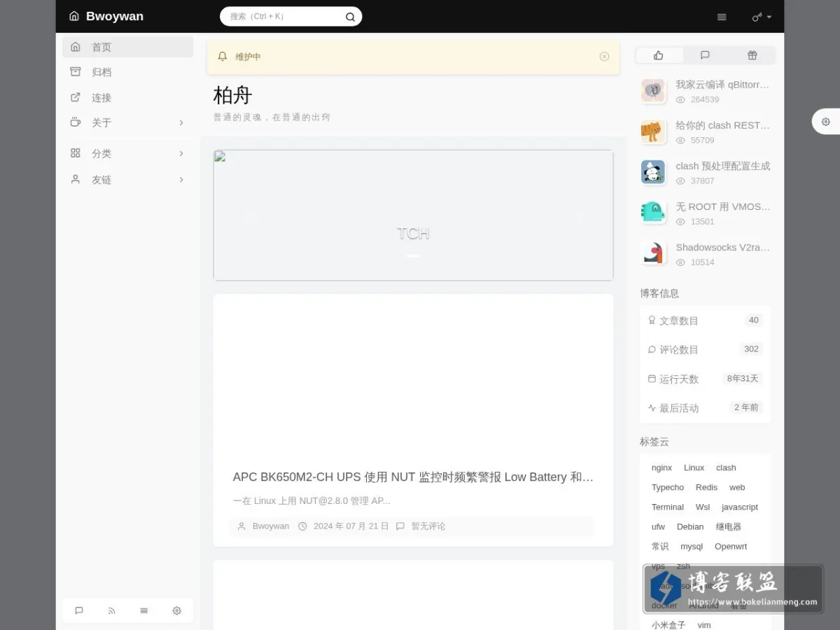Select the Terminal tag
This screenshot has width=840, height=630.
pos(668,507)
